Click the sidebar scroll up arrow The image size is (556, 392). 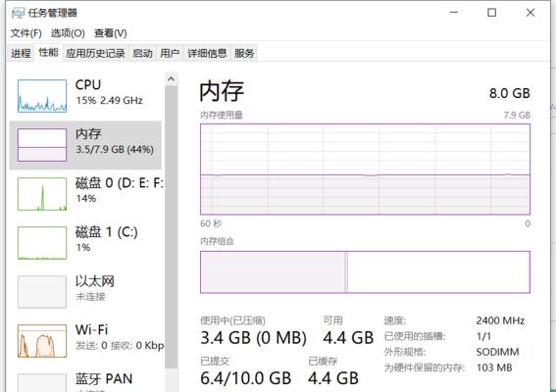click(x=172, y=79)
